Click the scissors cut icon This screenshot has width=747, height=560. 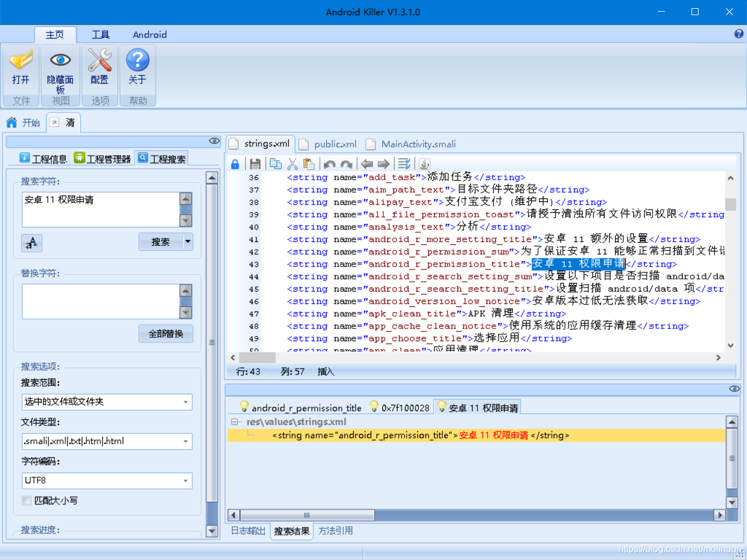[x=293, y=164]
